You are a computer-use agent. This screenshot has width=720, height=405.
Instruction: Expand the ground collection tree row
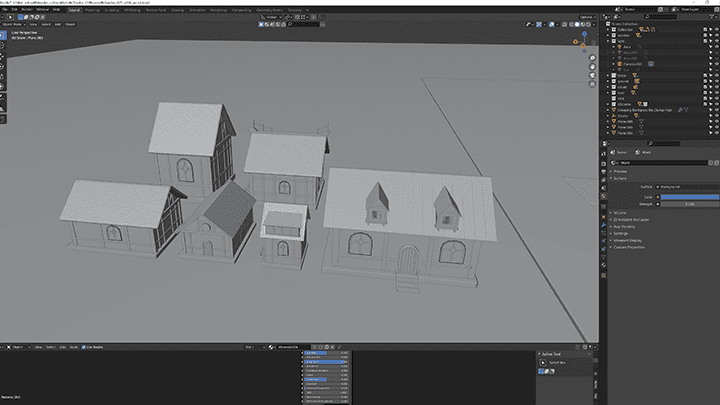[608, 81]
